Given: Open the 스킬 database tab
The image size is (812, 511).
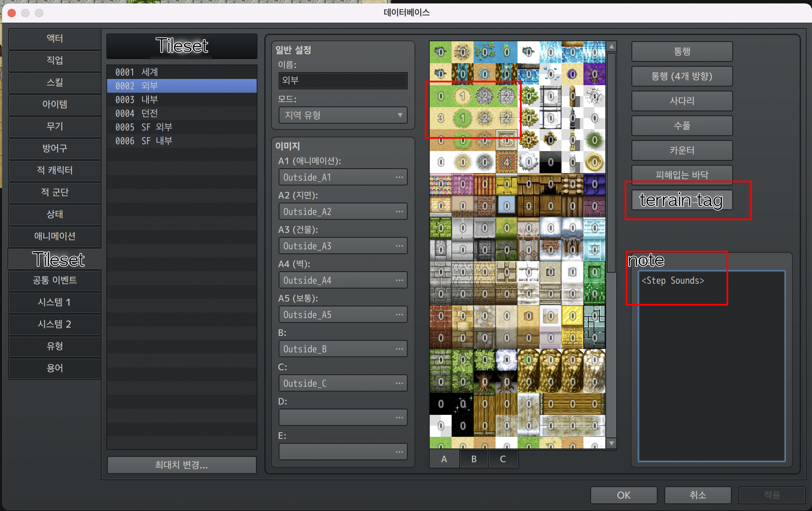Looking at the screenshot, I should pos(55,82).
